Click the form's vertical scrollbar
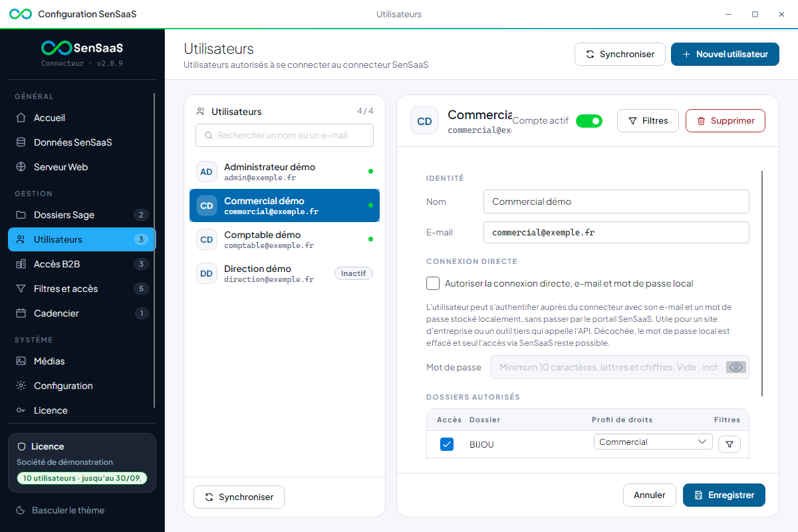The image size is (798, 532). (762, 284)
